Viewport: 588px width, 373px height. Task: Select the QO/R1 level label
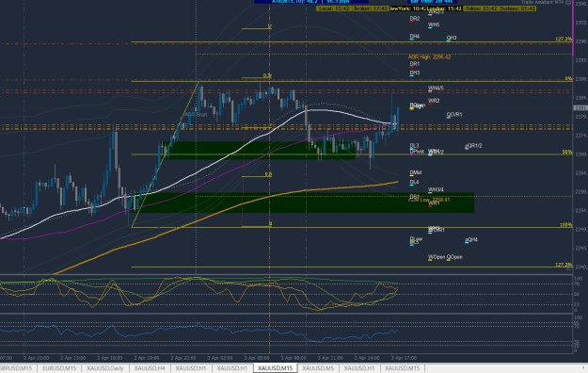(x=454, y=115)
